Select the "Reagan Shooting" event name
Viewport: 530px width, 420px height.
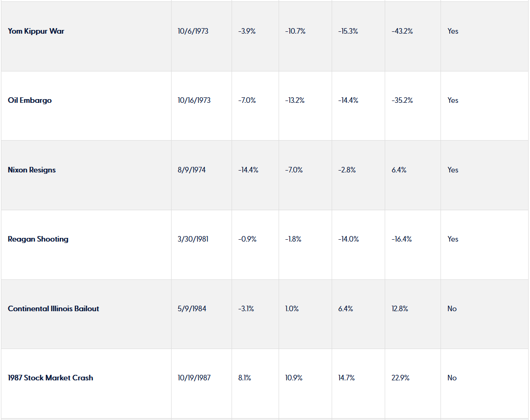tap(38, 239)
